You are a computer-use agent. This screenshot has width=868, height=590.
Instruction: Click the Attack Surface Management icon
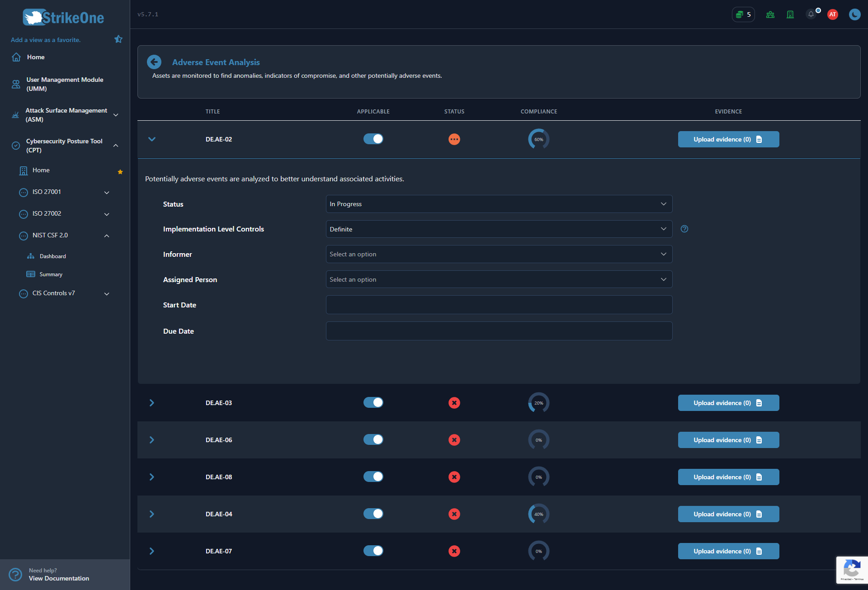15,115
